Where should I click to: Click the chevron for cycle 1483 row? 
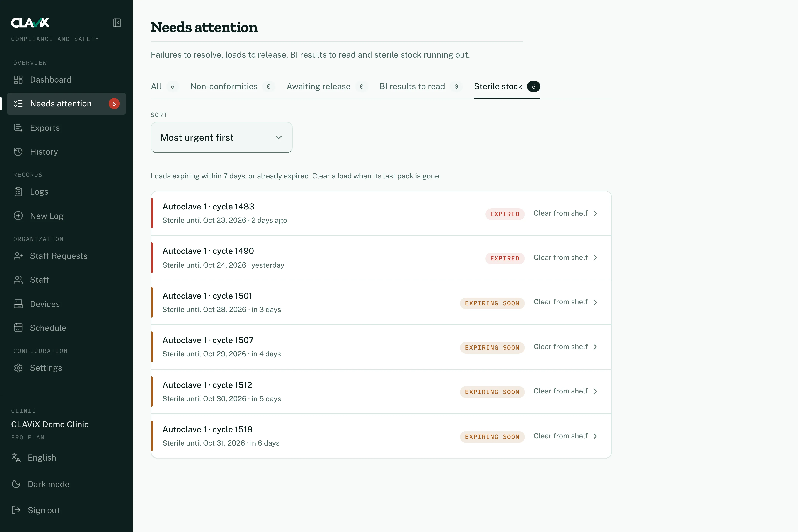tap(595, 213)
